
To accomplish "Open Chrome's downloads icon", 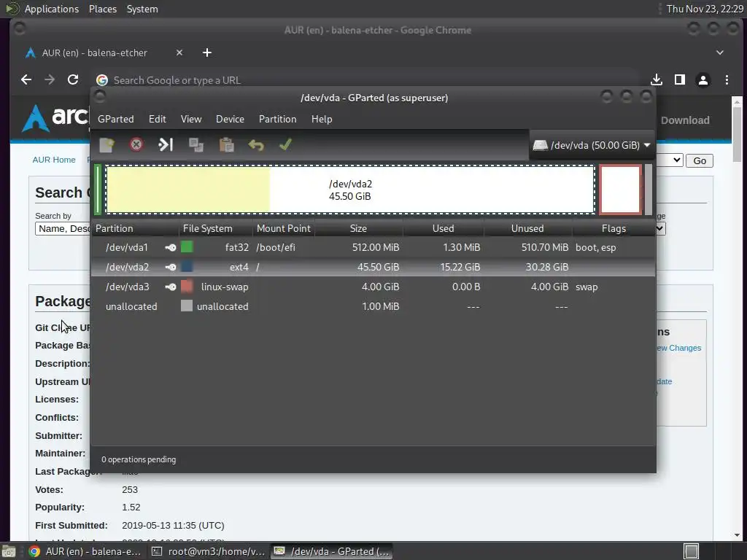I will (657, 79).
